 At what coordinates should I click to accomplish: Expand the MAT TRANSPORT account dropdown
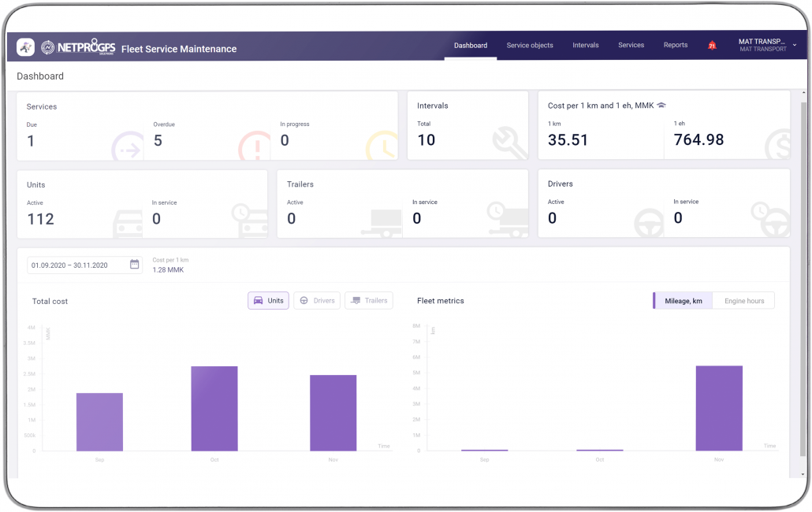(794, 46)
